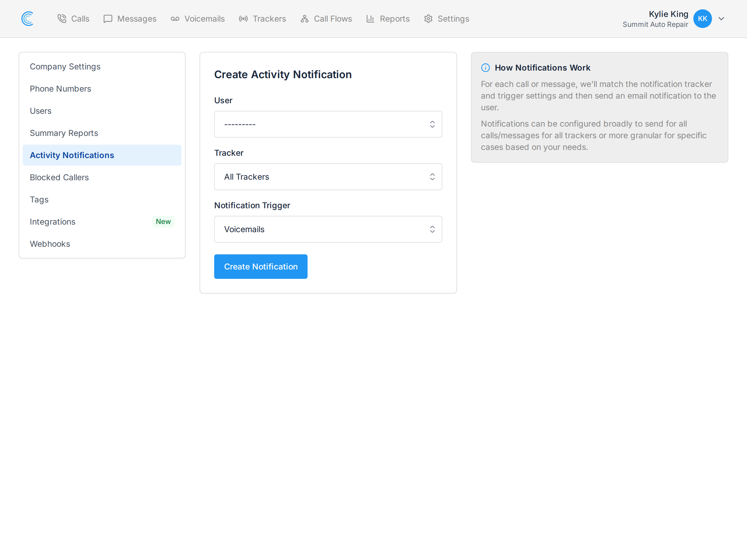Click the green New badge beside Integrations

(163, 222)
